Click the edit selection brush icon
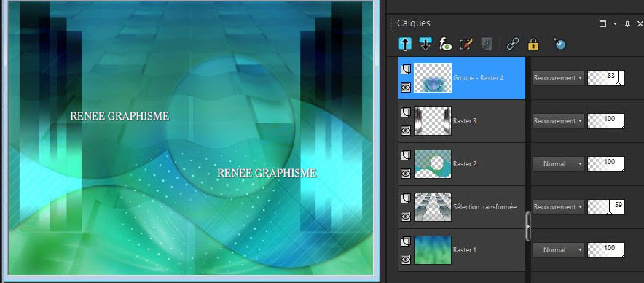The width and height of the screenshot is (644, 283). point(466,44)
